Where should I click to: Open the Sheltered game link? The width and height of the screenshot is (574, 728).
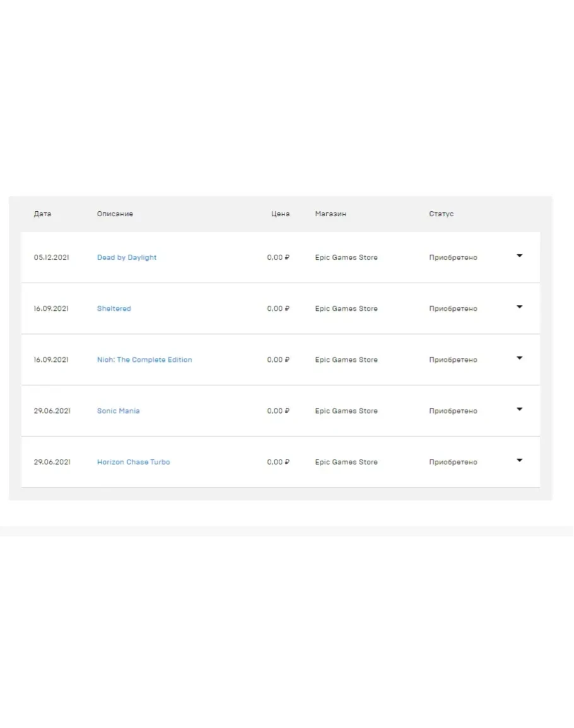[x=114, y=309]
